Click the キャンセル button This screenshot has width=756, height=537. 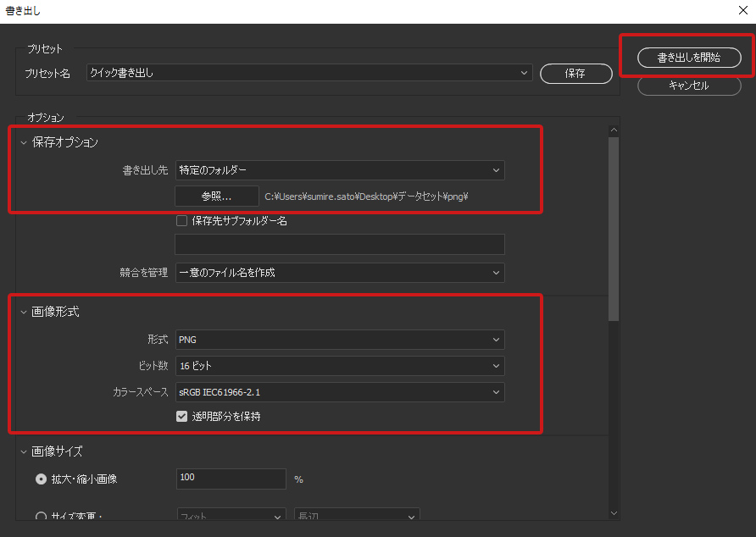pos(689,86)
